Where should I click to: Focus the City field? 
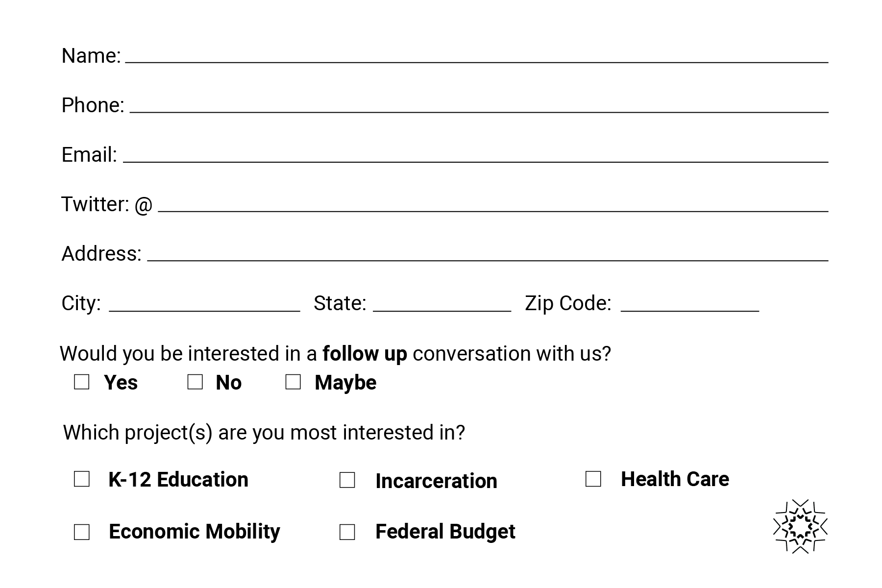pos(204,304)
